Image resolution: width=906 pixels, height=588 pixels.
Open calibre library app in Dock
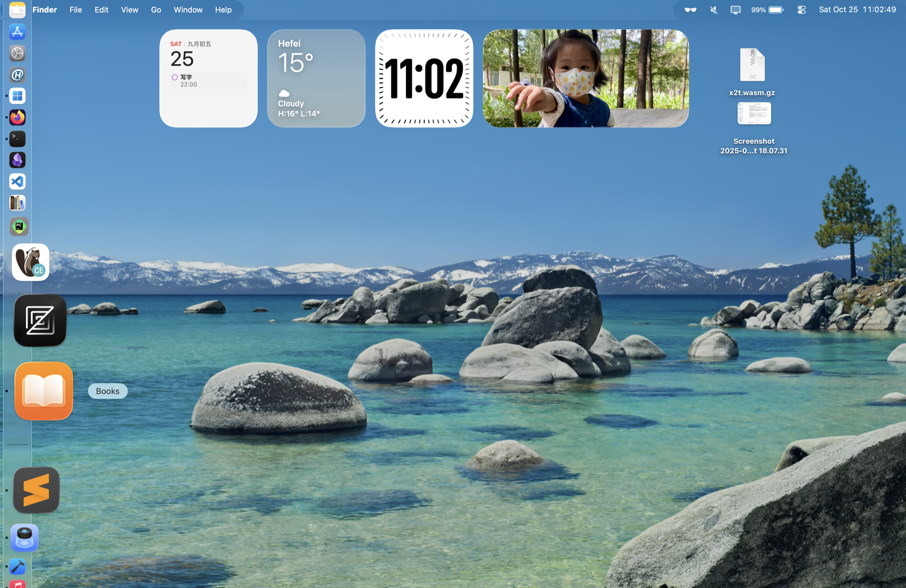pyautogui.click(x=17, y=203)
